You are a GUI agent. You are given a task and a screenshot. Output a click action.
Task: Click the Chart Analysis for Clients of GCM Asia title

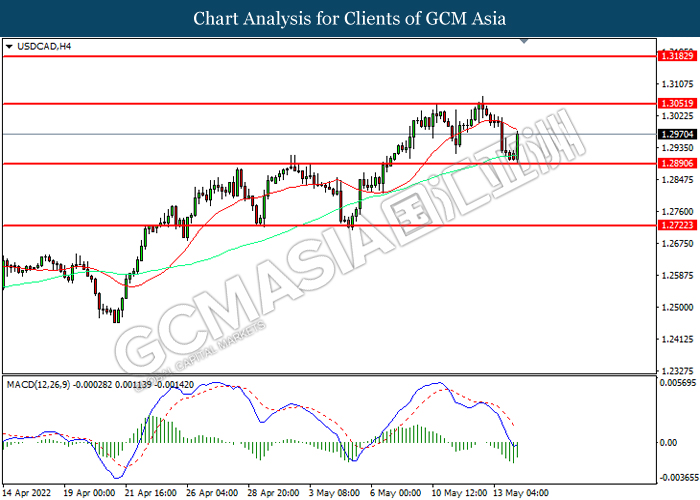point(350,18)
